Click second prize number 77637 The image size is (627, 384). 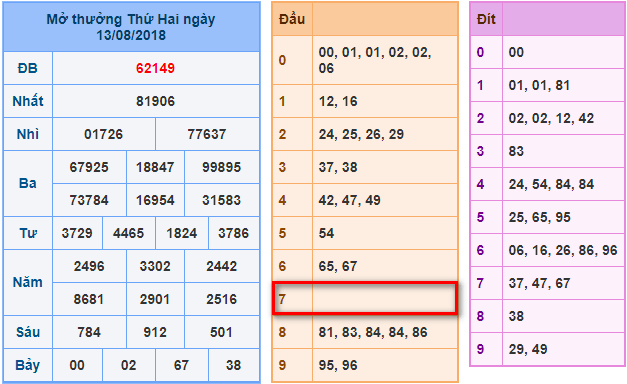click(x=207, y=134)
